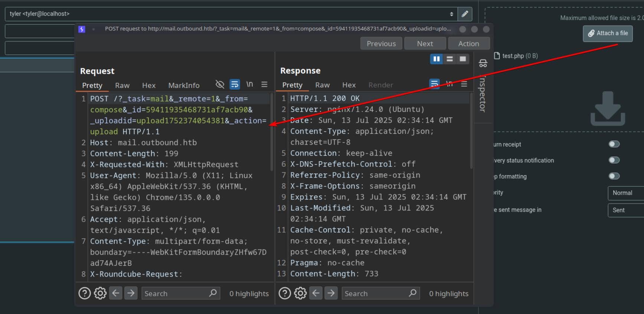644x314 pixels.
Task: Switch to combined single-pane layout icon
Action: pyautogui.click(x=462, y=59)
